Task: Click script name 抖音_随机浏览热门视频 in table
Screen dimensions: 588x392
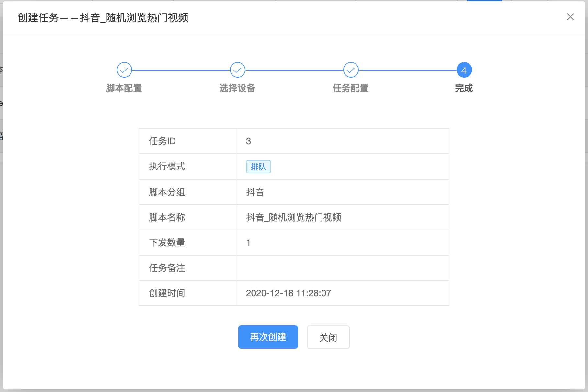Action: click(x=294, y=217)
